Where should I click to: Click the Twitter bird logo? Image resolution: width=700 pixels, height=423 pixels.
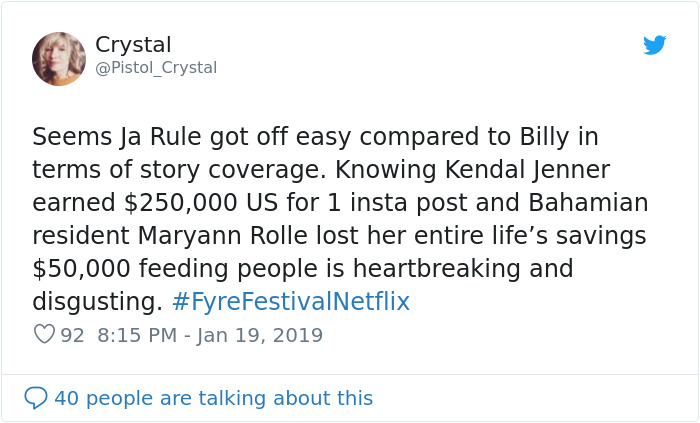655,45
